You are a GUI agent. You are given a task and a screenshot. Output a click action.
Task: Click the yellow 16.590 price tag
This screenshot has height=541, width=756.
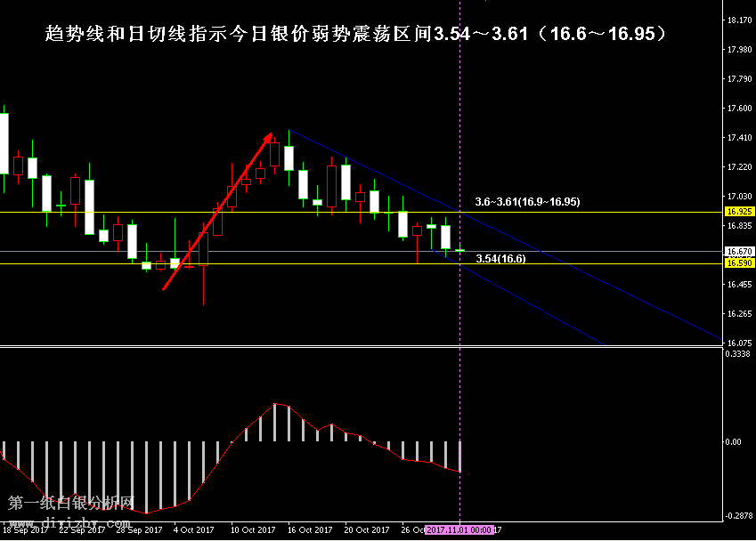point(738,263)
